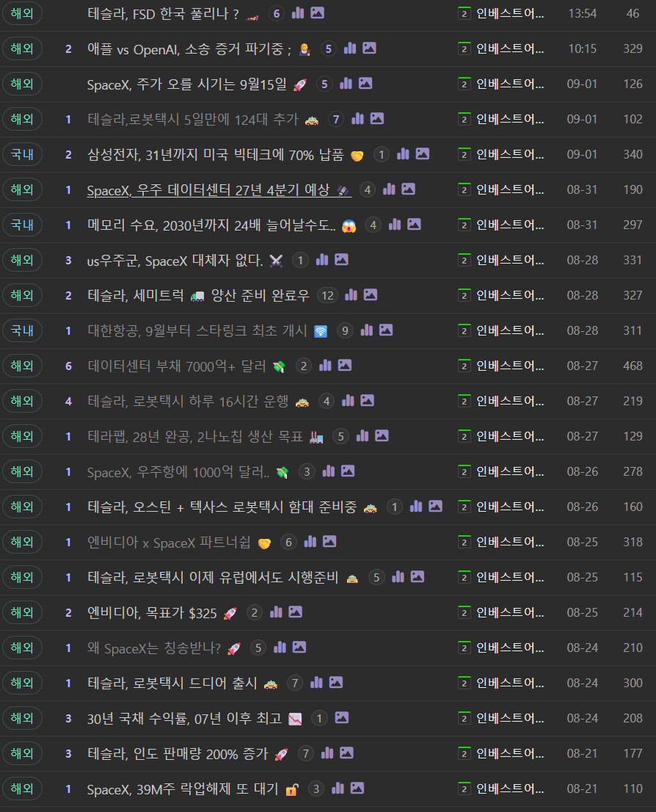Select the 국내 tag on the 대한항공 post
The height and width of the screenshot is (812, 656).
(x=22, y=330)
